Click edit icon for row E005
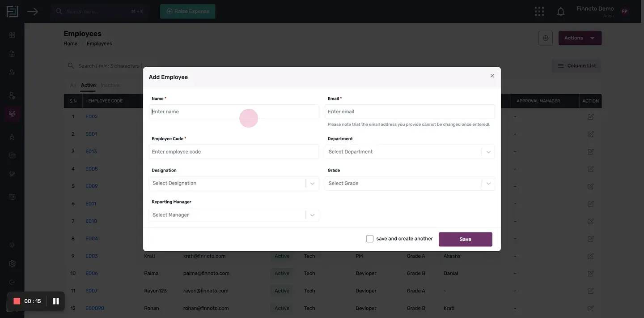The height and width of the screenshot is (318, 644). 590,169
